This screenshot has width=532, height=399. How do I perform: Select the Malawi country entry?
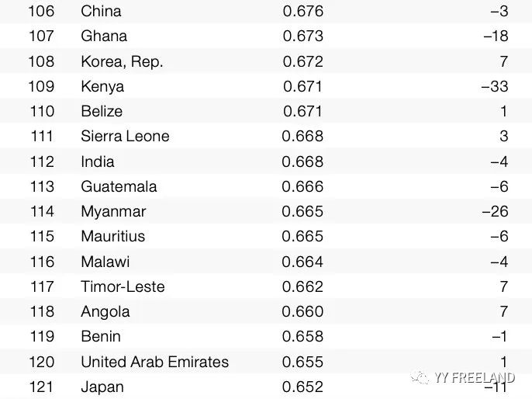pos(105,262)
